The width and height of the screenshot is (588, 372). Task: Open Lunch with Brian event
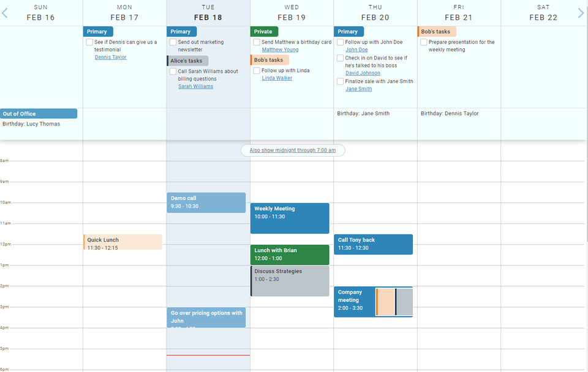290,255
